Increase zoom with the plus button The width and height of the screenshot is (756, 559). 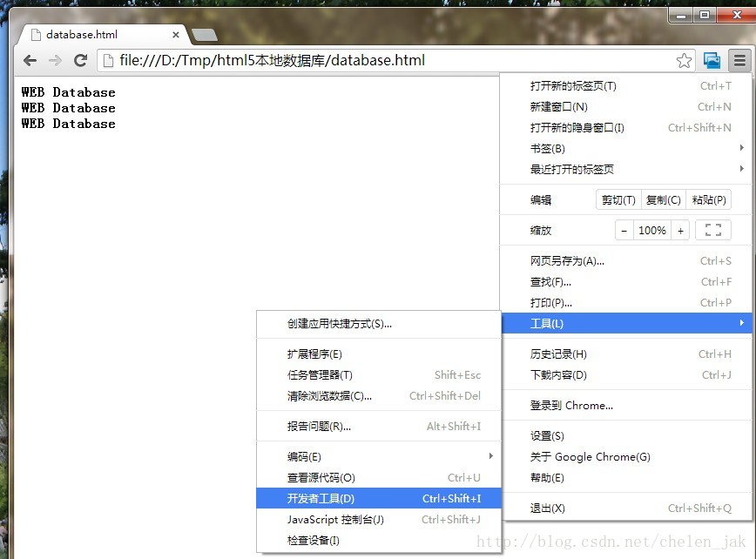pyautogui.click(x=680, y=231)
